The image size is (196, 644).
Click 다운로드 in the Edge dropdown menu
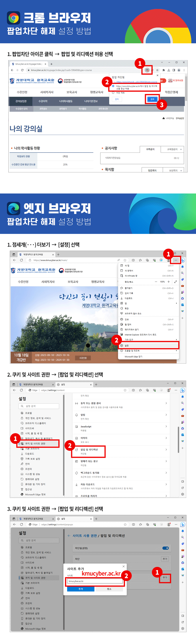click(149, 298)
